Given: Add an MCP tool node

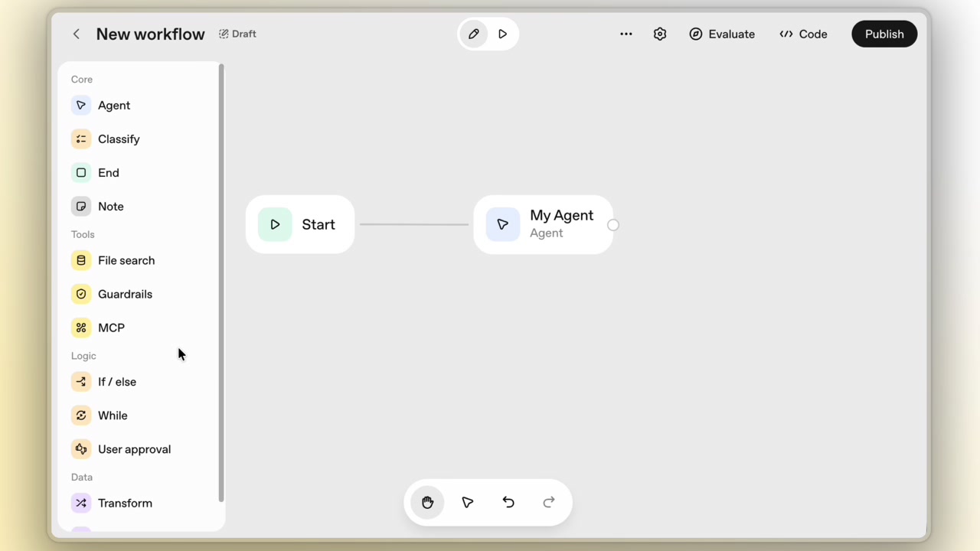Looking at the screenshot, I should coord(111,328).
